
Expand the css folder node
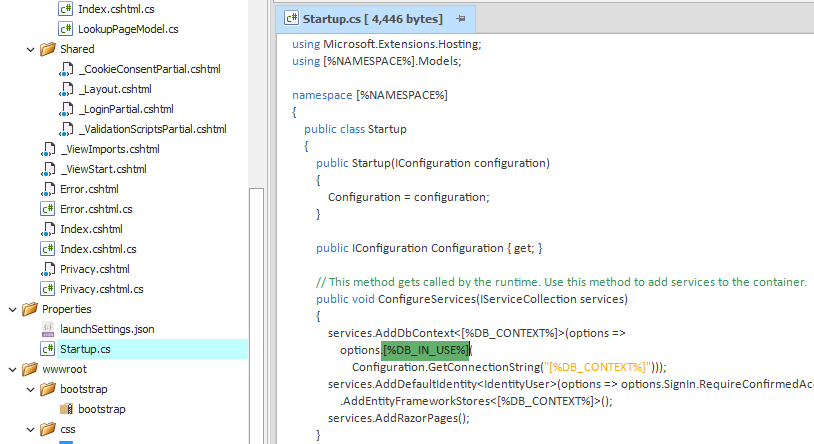click(30, 429)
